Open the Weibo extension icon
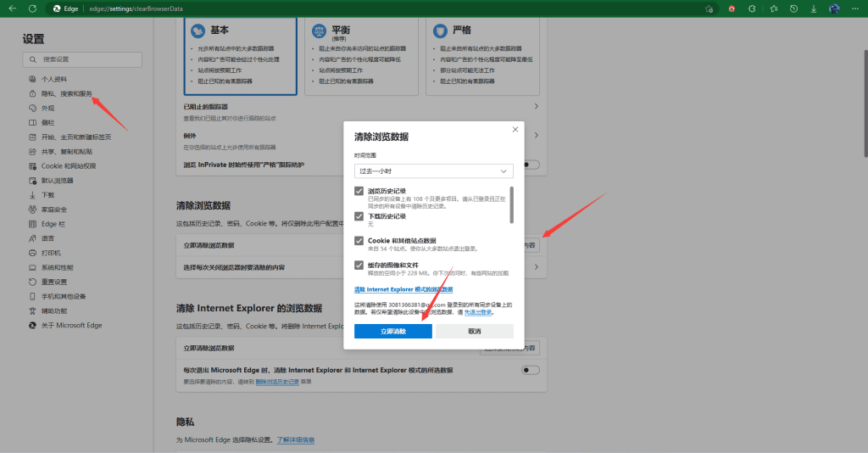Screen dimensions: 868x453 [732, 8]
